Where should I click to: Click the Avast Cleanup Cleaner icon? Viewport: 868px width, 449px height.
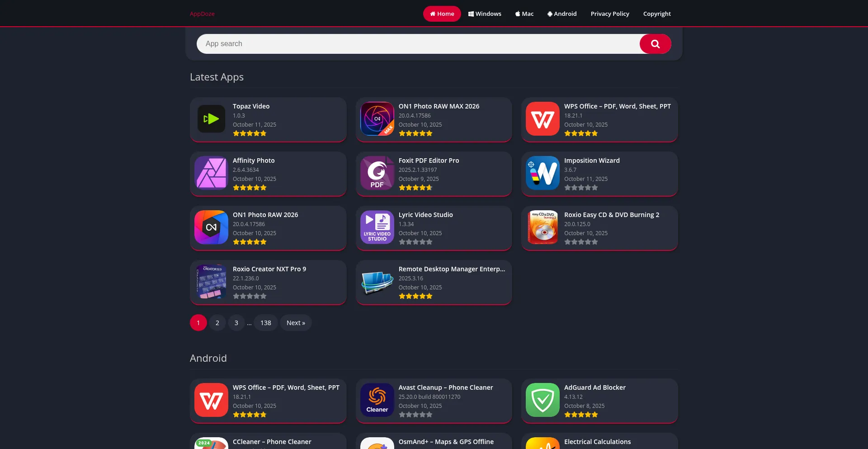point(377,400)
